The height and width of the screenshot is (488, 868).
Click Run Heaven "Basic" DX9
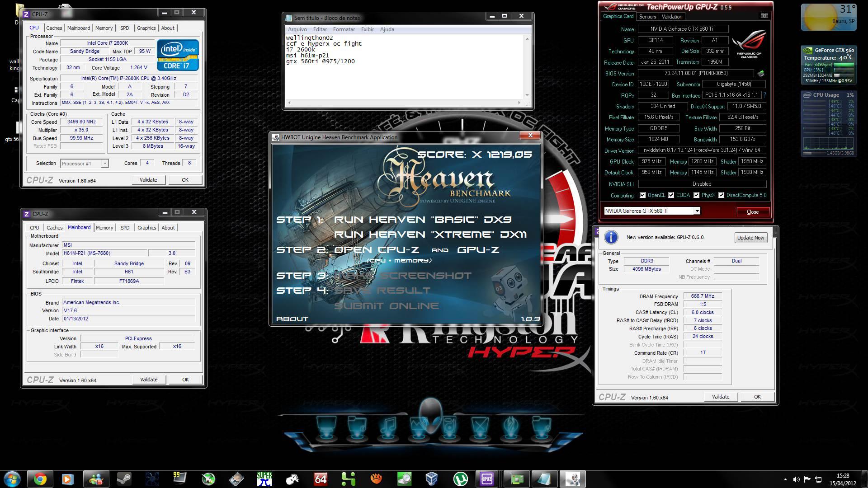pyautogui.click(x=423, y=220)
